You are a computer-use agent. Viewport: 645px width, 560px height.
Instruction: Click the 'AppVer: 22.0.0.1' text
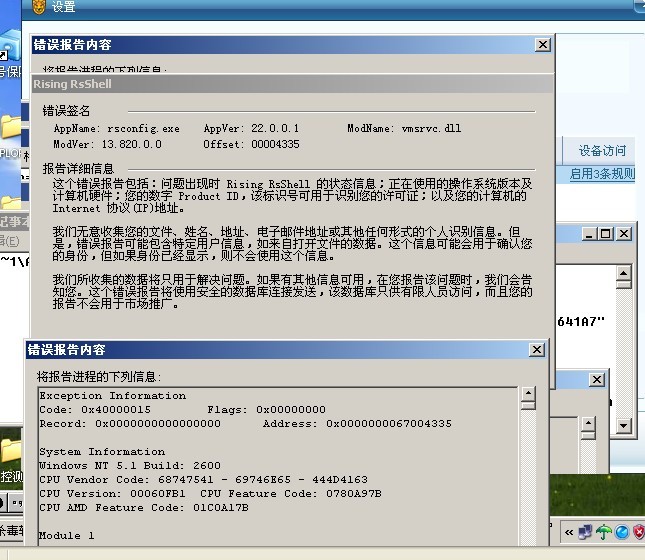(251, 128)
